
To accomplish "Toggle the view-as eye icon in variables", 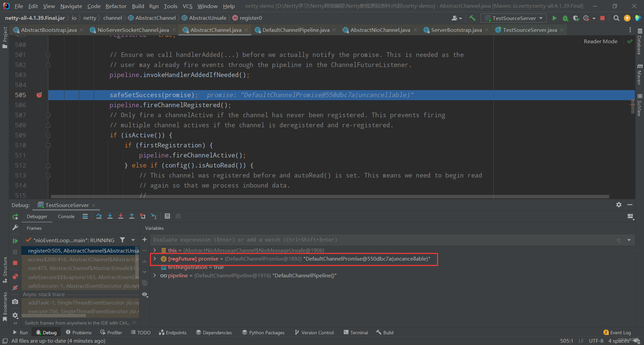I will [x=145, y=294].
